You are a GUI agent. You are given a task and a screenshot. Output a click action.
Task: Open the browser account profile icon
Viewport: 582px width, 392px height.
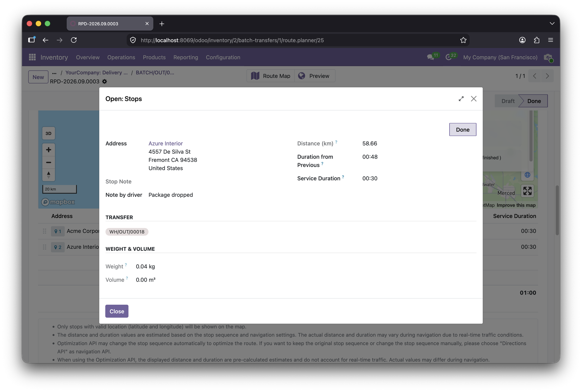pyautogui.click(x=522, y=40)
